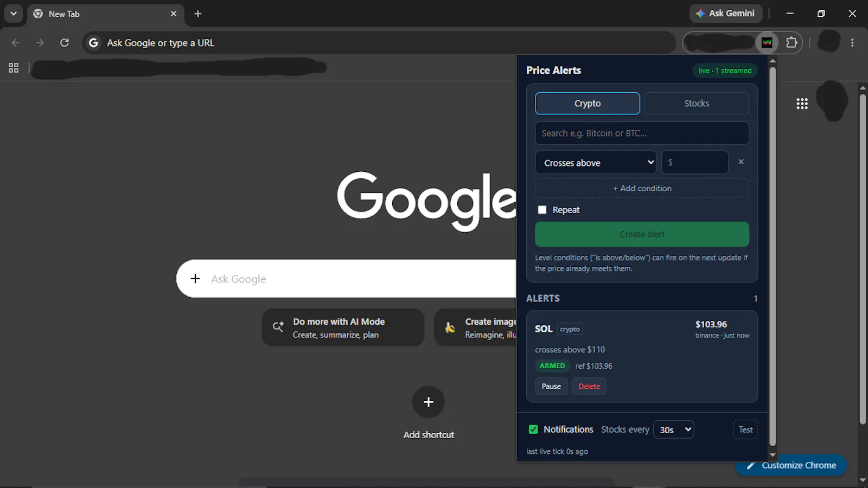Toggle the Notifications checkbox
This screenshot has width=868, height=488.
tap(533, 429)
